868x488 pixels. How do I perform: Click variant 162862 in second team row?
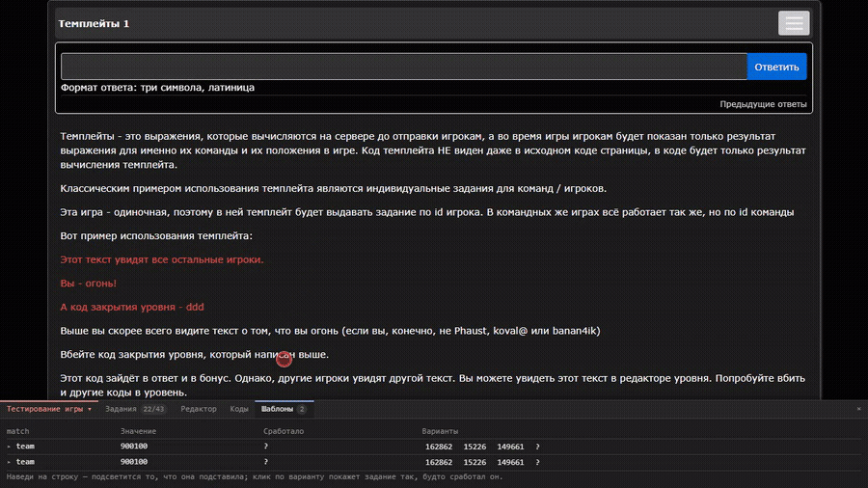pos(439,462)
